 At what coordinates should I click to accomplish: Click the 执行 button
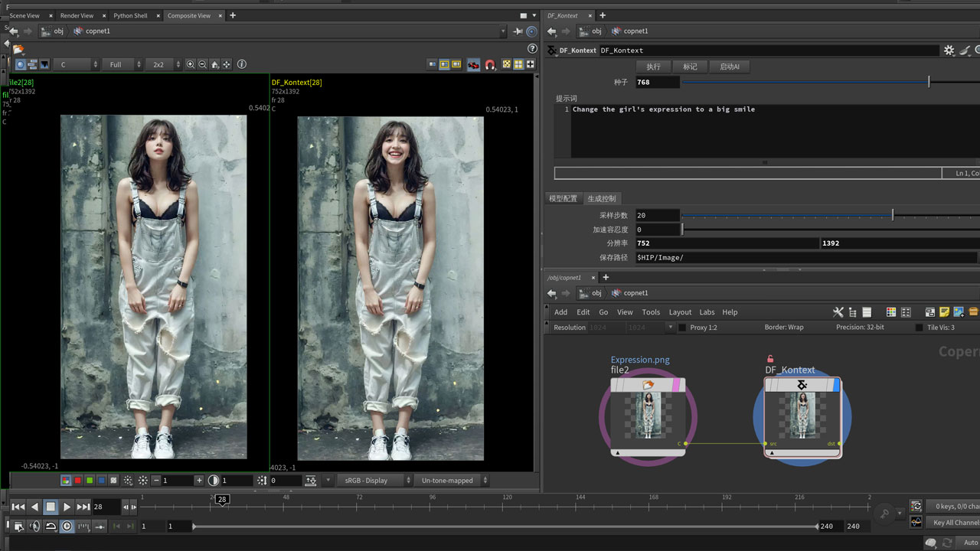[x=653, y=67]
